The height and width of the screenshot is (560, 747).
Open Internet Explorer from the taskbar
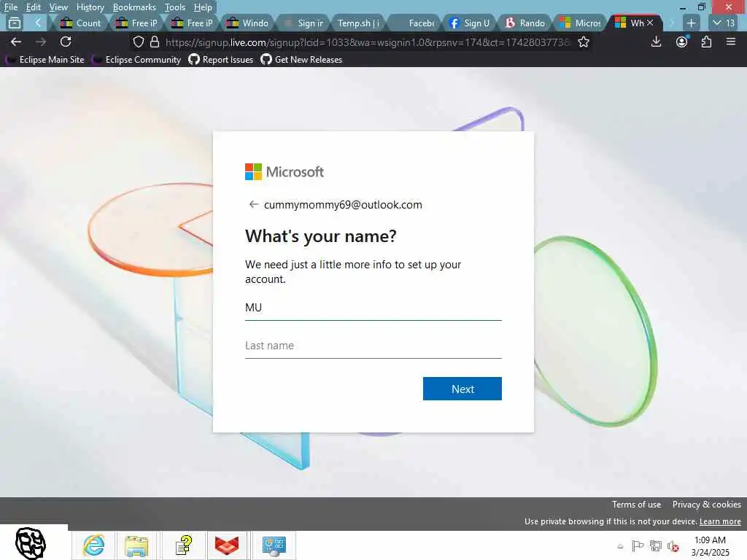[x=93, y=545]
